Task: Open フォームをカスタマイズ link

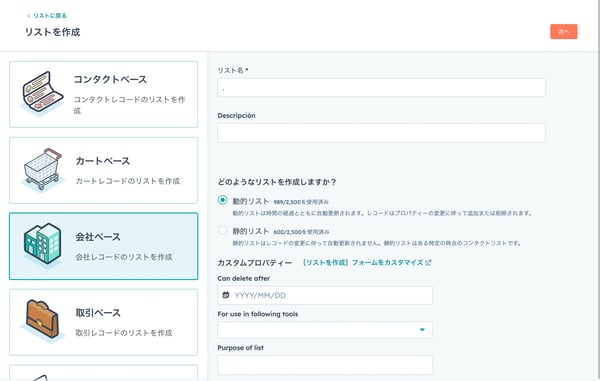Action: coord(363,263)
